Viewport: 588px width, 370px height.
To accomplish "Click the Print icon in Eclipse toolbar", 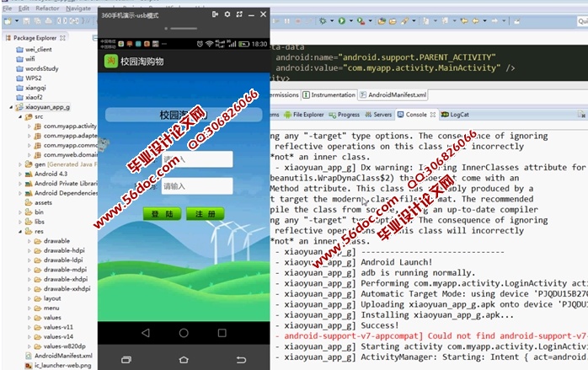I will pyautogui.click(x=48, y=21).
